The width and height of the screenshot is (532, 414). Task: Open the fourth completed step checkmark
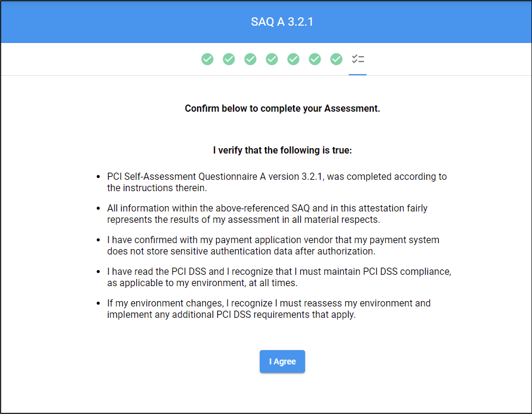click(272, 59)
